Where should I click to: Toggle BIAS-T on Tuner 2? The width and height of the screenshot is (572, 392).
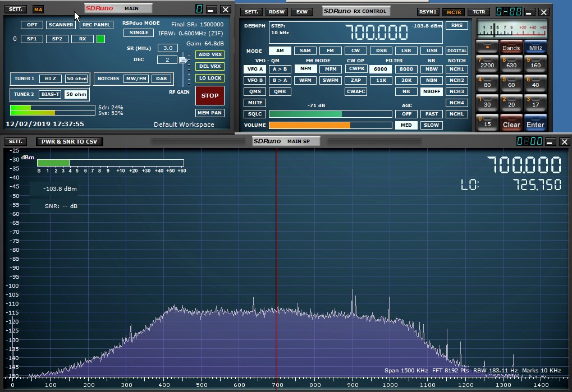[x=51, y=94]
